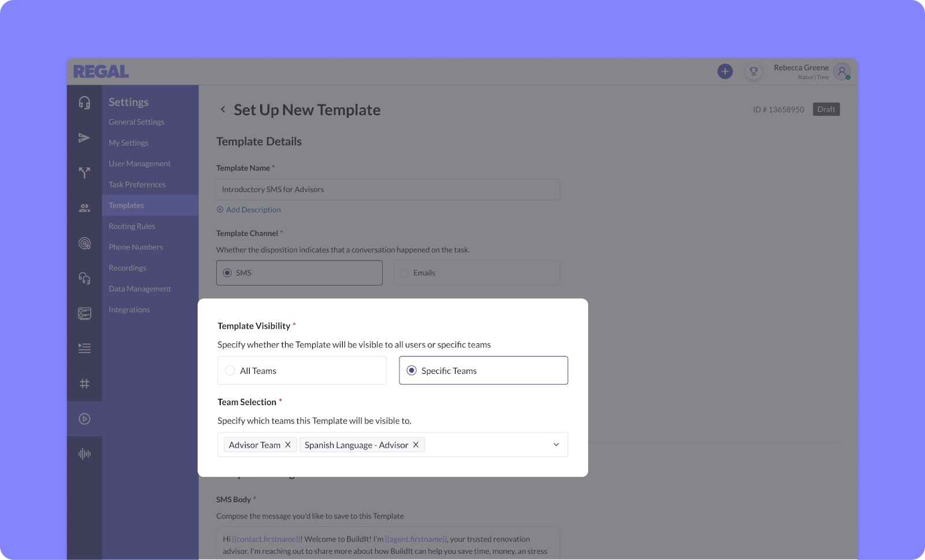Open the headset icon in the sidebar
The image size is (925, 560).
click(x=84, y=102)
